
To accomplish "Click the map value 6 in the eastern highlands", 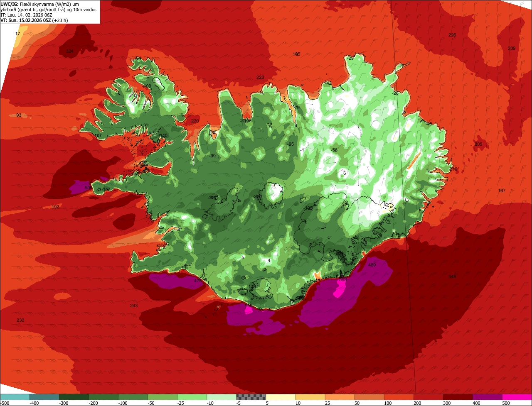I will 345,173.
